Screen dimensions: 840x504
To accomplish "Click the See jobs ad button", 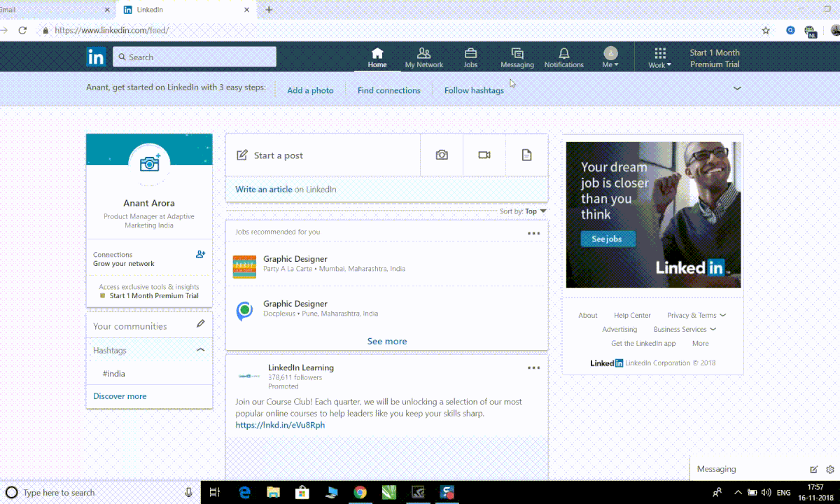I will coord(608,239).
